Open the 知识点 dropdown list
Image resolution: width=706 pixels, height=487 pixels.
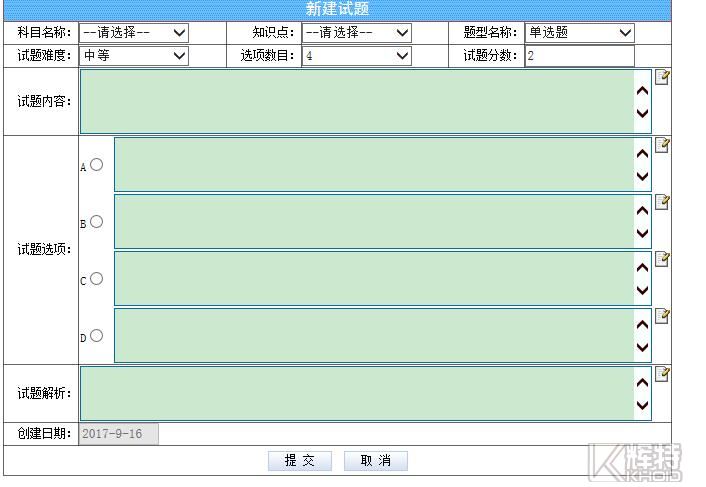(x=357, y=32)
